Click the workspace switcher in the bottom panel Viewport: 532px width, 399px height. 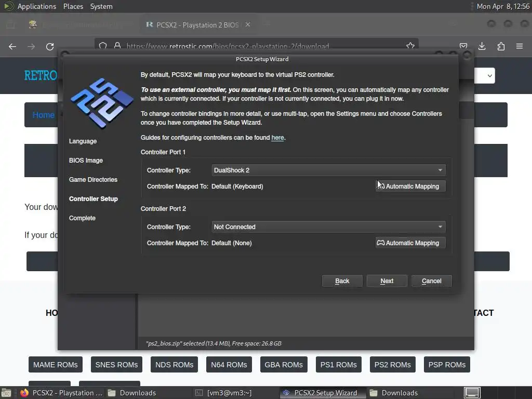472,393
